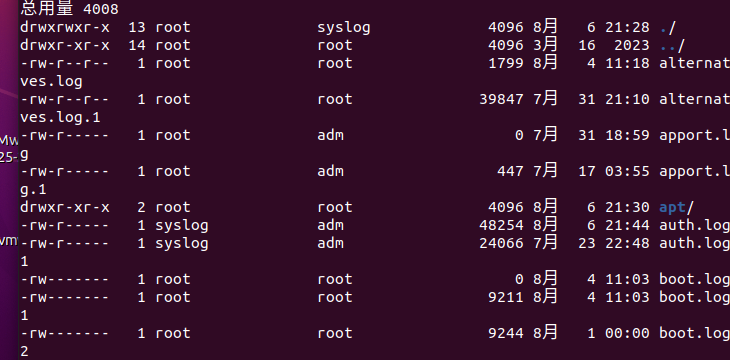Screen dimensions: 730x360
Task: Click the permissions "drwxrwxr-x" text
Action: click(x=65, y=27)
